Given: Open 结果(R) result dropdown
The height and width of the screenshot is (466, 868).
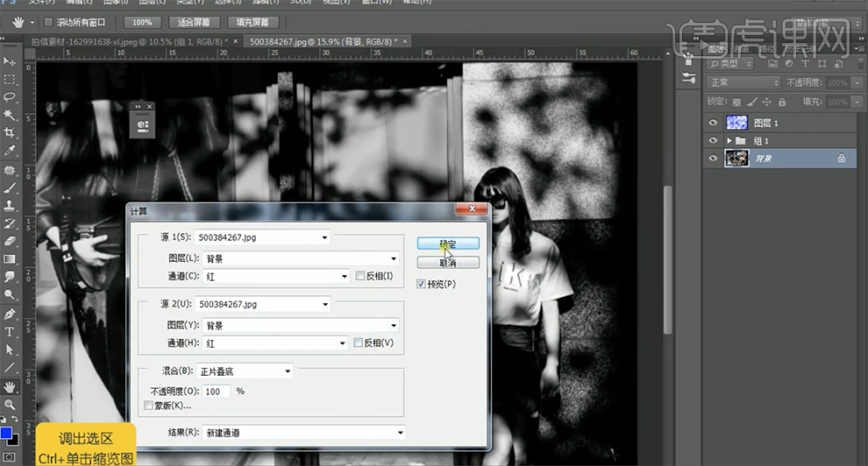Looking at the screenshot, I should pos(304,433).
